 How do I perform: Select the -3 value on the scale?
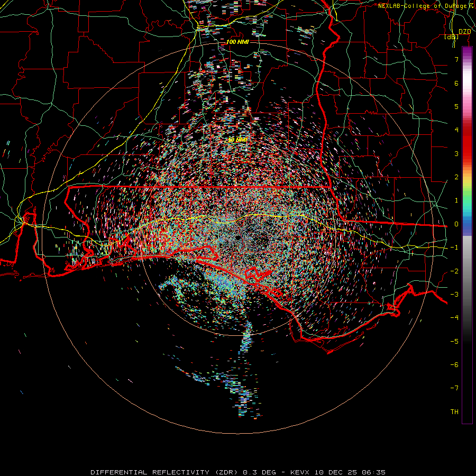(454, 295)
